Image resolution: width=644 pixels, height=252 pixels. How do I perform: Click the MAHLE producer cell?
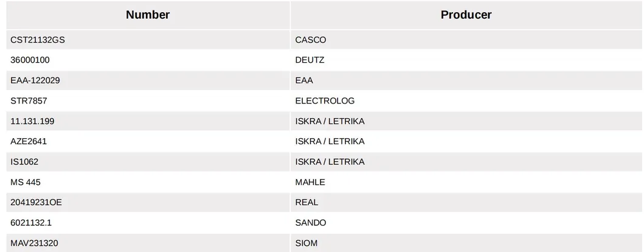coord(310,182)
